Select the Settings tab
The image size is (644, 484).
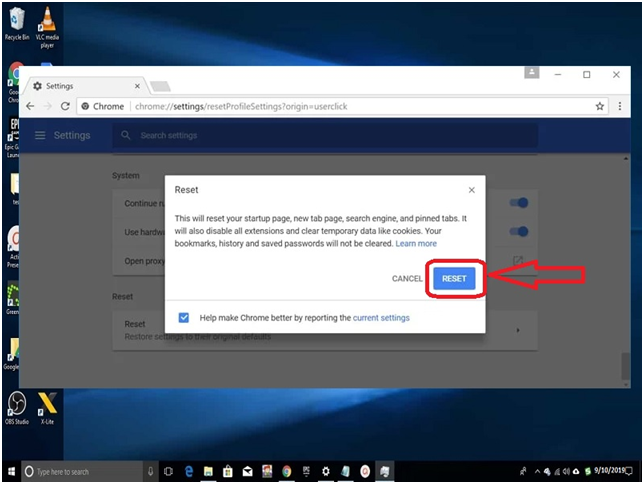point(84,86)
